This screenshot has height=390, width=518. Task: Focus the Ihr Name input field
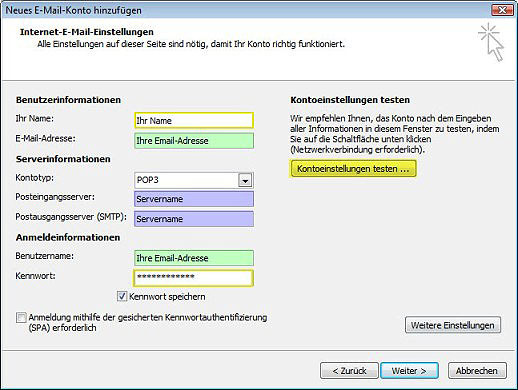pos(194,120)
